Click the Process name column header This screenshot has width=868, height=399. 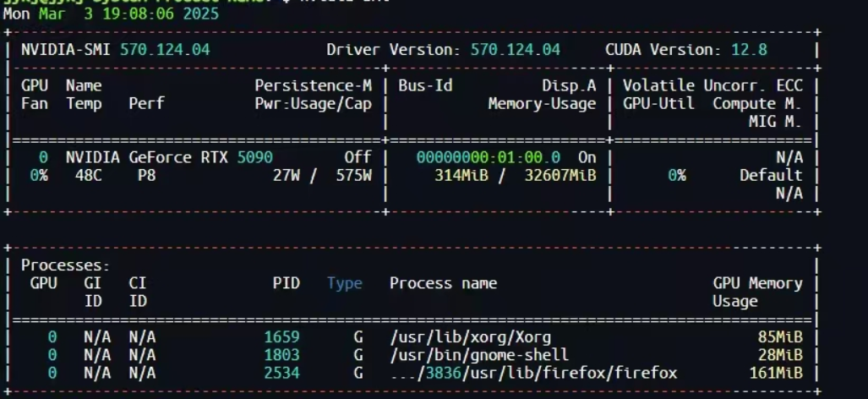click(x=444, y=283)
